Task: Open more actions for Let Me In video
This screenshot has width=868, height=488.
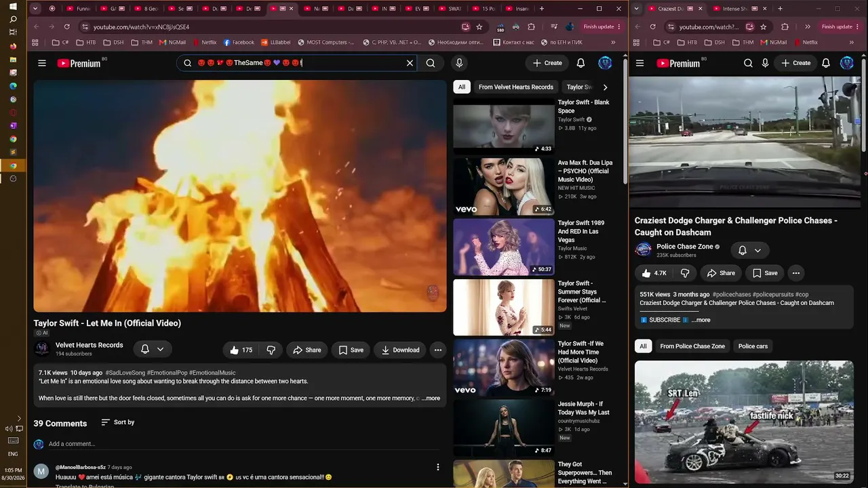Action: pos(438,350)
